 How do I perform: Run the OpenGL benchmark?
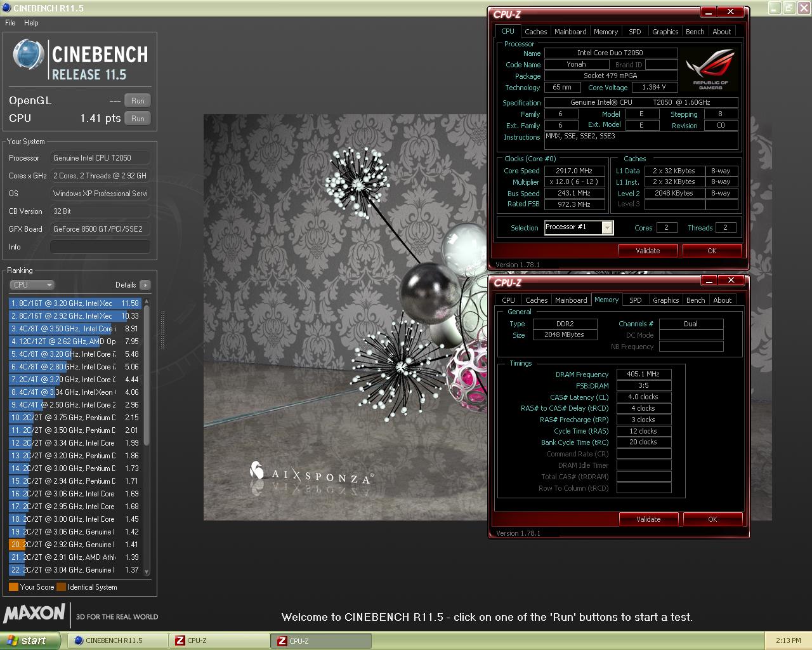coord(138,100)
